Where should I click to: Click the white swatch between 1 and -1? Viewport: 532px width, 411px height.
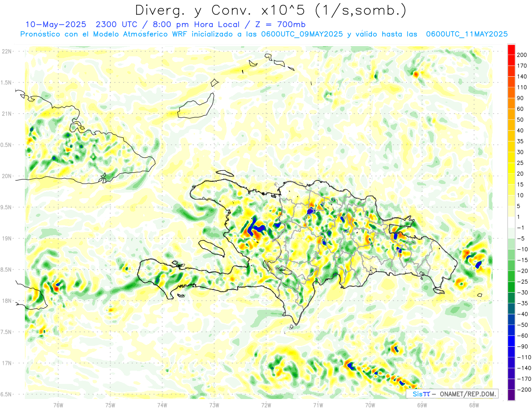click(512, 222)
